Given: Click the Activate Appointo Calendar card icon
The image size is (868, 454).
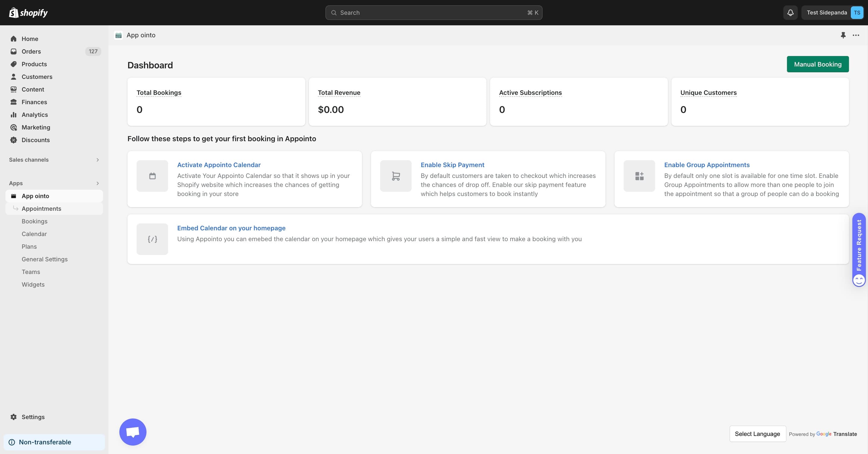Looking at the screenshot, I should [x=152, y=176].
